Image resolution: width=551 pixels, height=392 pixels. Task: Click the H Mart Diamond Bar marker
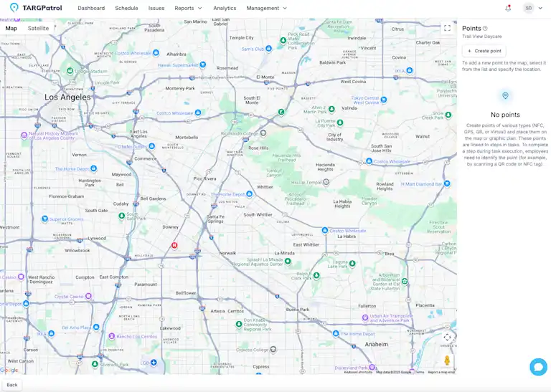447,183
